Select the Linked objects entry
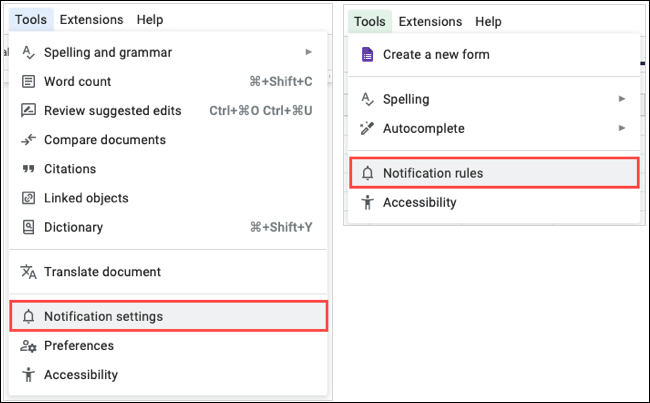Viewport: 650px width, 403px height. click(x=168, y=198)
